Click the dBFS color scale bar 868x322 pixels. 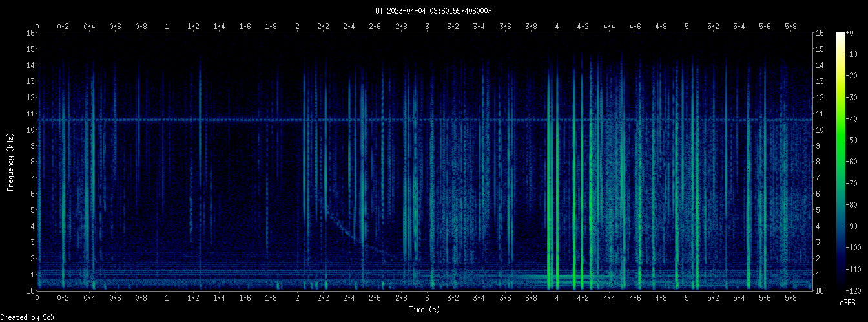[841, 162]
